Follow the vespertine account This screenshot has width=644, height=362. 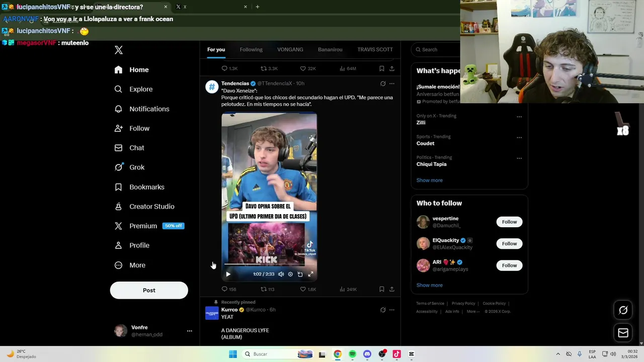tap(509, 222)
